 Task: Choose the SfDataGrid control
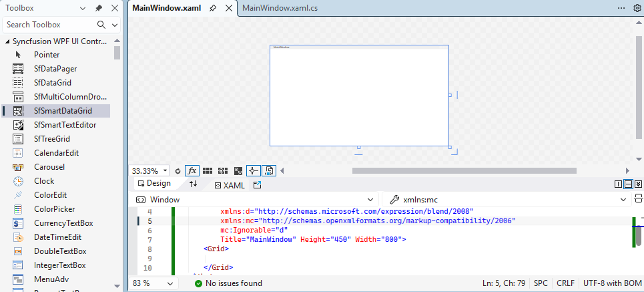tap(56, 83)
